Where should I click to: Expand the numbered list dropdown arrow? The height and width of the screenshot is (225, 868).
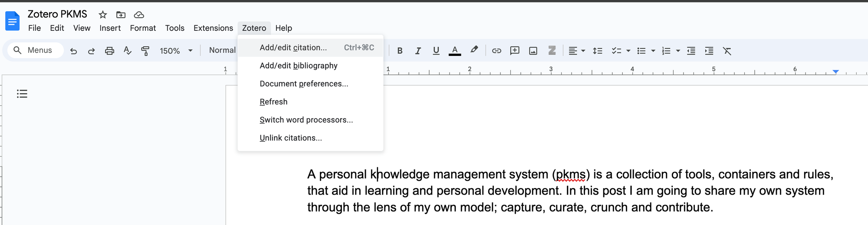coord(678,51)
